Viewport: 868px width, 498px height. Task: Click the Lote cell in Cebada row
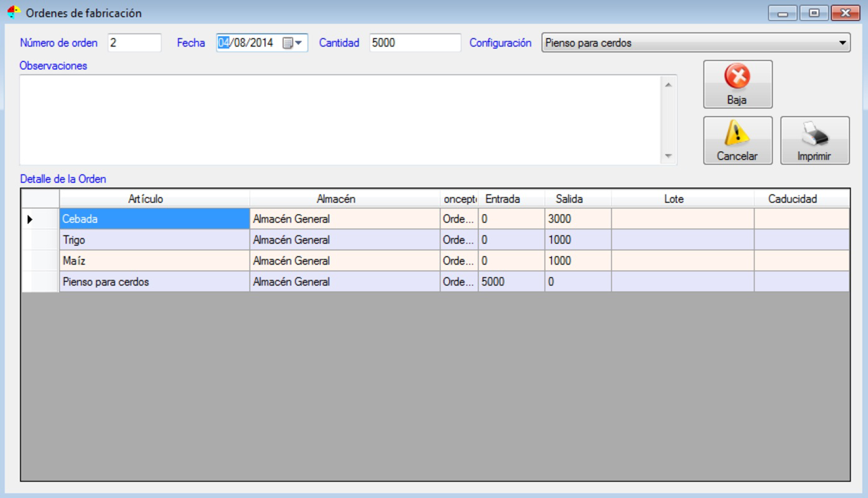(x=683, y=219)
